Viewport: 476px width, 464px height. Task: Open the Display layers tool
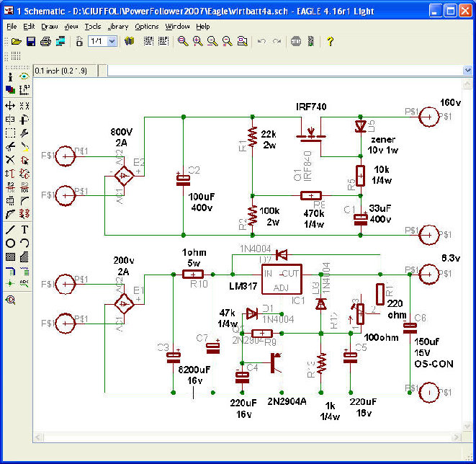point(10,90)
